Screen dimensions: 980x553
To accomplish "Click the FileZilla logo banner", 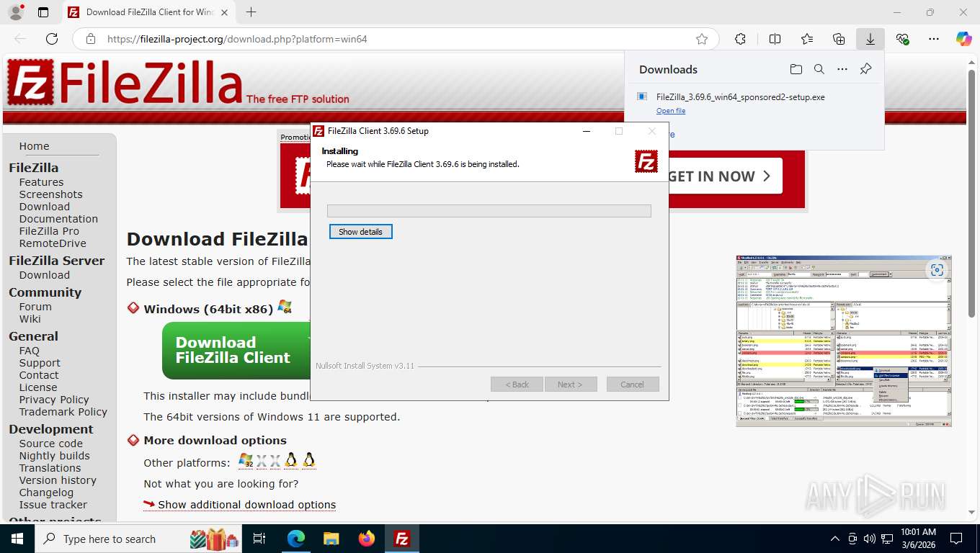I will click(x=178, y=84).
